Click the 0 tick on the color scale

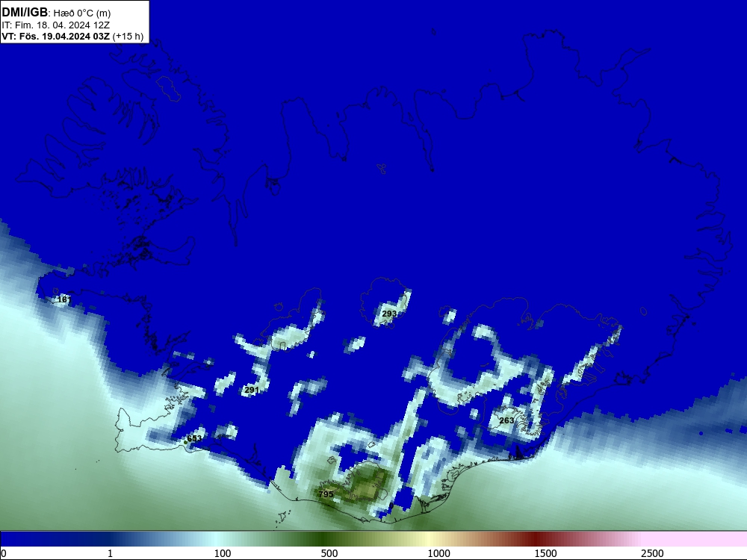4,553
